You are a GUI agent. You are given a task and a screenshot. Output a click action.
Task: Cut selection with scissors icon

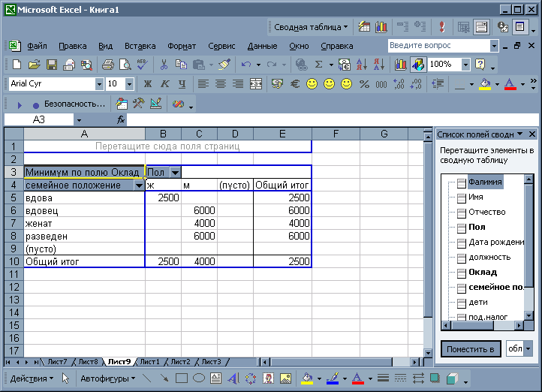164,65
